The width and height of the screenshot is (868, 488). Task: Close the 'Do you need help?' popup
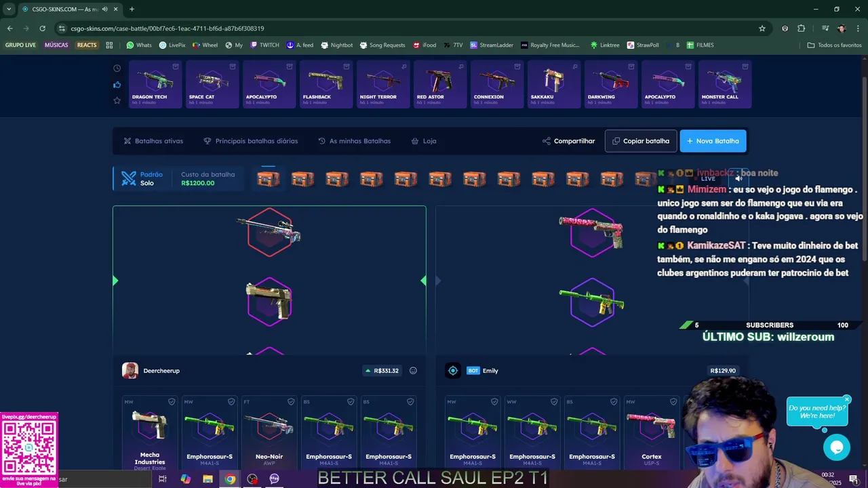(x=847, y=399)
